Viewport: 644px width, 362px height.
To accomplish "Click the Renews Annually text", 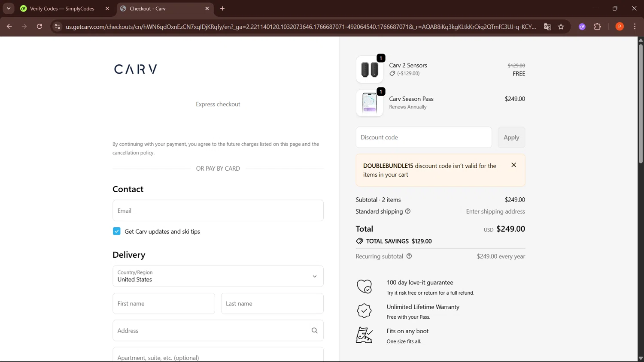I will [408, 107].
